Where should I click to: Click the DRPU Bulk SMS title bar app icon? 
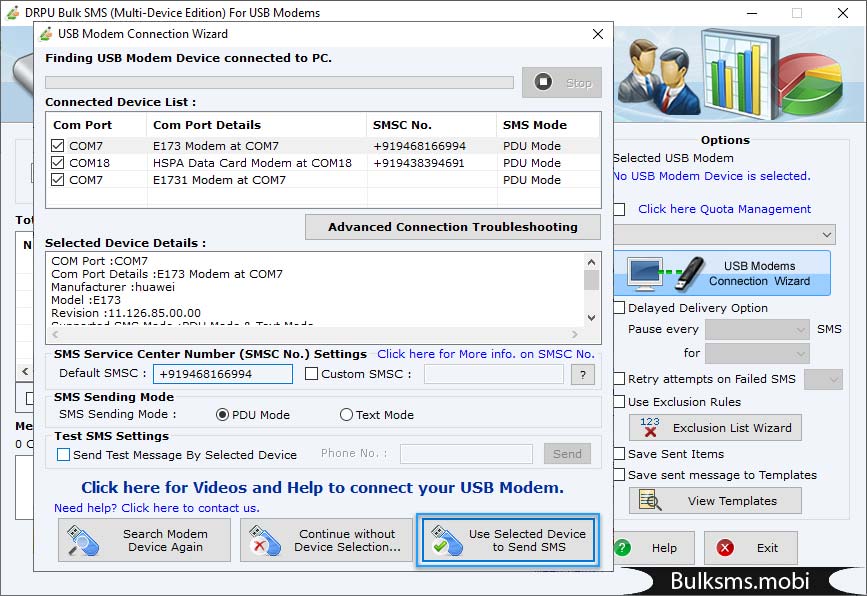[12, 12]
